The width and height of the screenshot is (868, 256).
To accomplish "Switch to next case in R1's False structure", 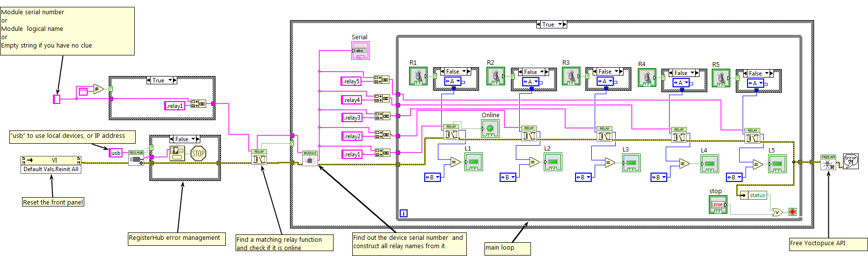I will pyautogui.click(x=469, y=72).
